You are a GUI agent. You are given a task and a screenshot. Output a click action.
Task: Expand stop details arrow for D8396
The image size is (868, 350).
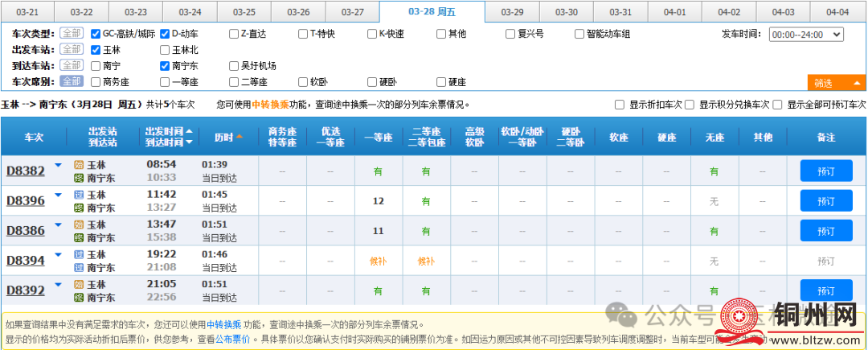(58, 195)
